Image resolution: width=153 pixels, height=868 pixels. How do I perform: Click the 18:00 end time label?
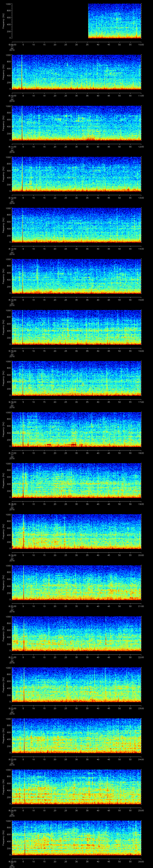click(x=141, y=453)
